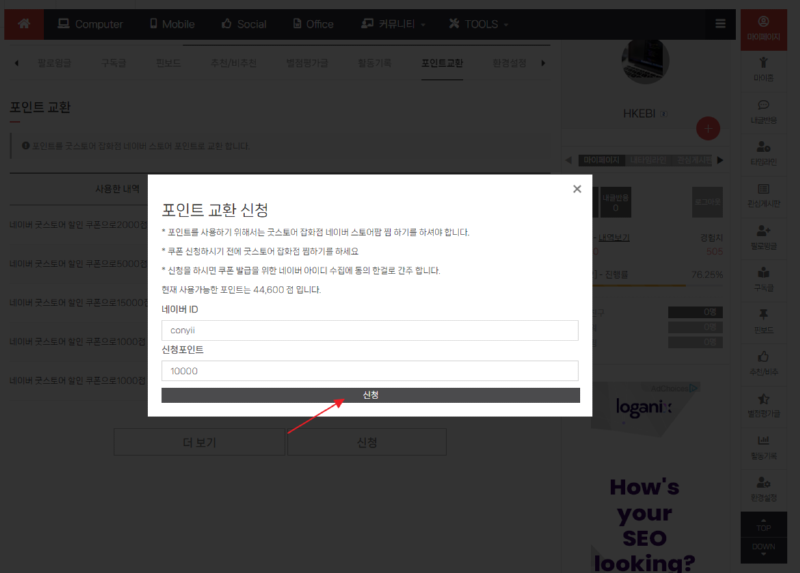Click the TOP scroll-up arrow
The image size is (800, 573).
click(x=764, y=524)
